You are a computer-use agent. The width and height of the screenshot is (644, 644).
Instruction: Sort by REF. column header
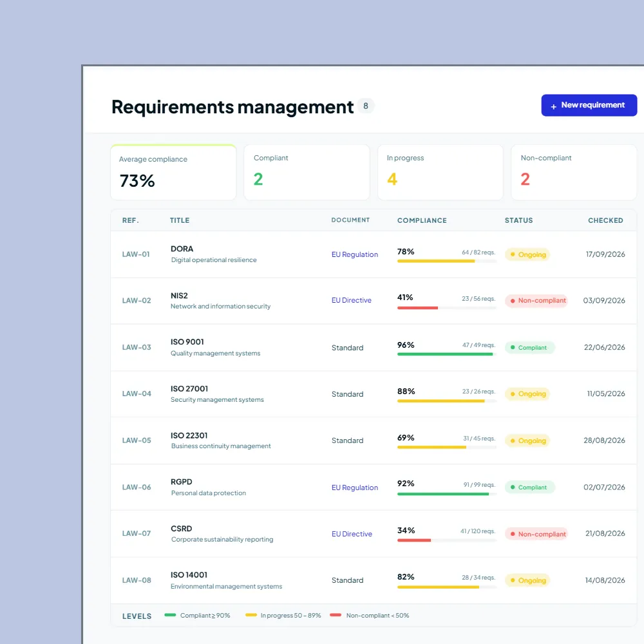click(131, 220)
